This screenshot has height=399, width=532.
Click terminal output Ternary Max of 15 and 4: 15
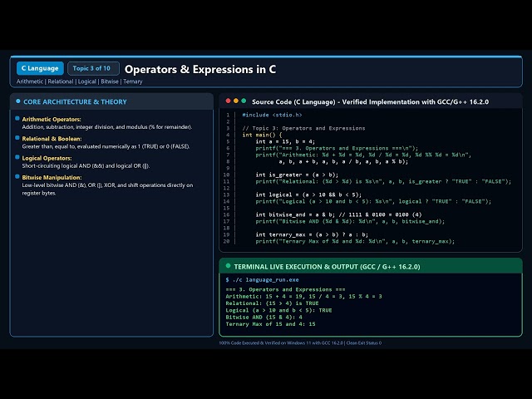pos(270,324)
